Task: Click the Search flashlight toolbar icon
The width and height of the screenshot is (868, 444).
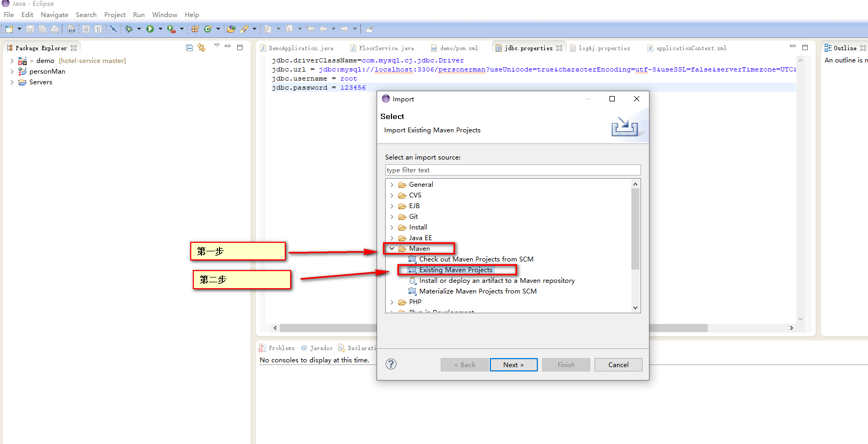Action: click(x=244, y=29)
